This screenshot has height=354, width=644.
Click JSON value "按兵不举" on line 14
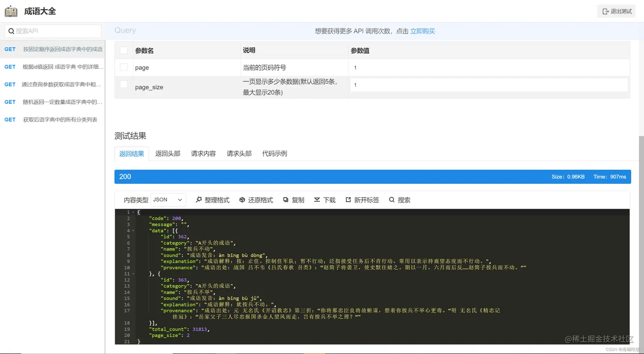point(199,292)
